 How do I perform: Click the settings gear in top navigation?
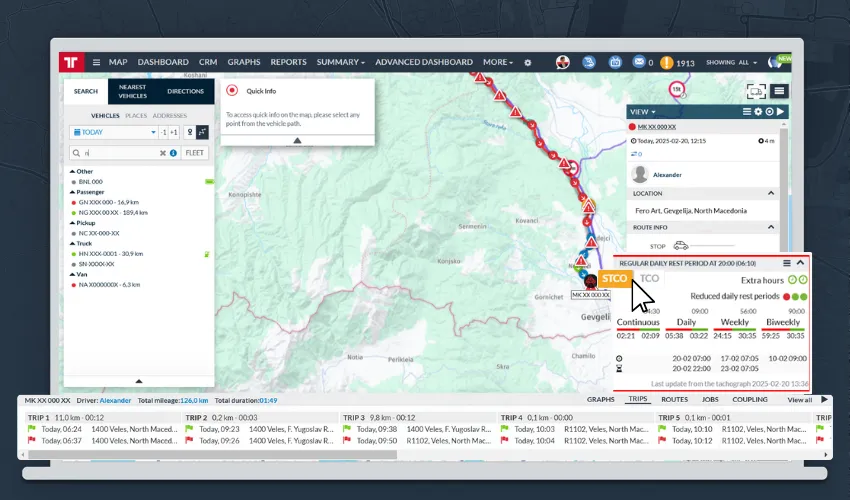[x=527, y=63]
